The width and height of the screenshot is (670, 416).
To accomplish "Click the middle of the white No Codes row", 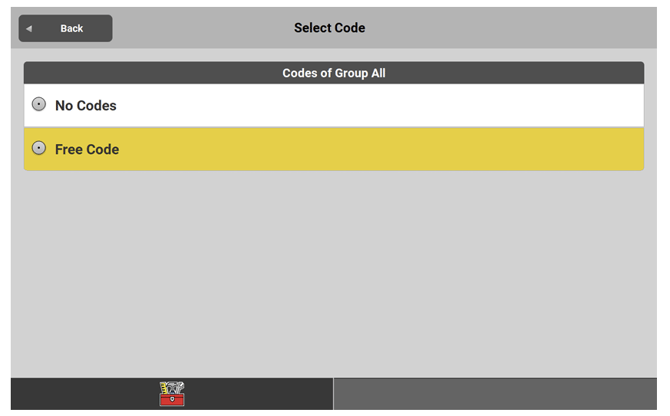I will pyautogui.click(x=334, y=105).
